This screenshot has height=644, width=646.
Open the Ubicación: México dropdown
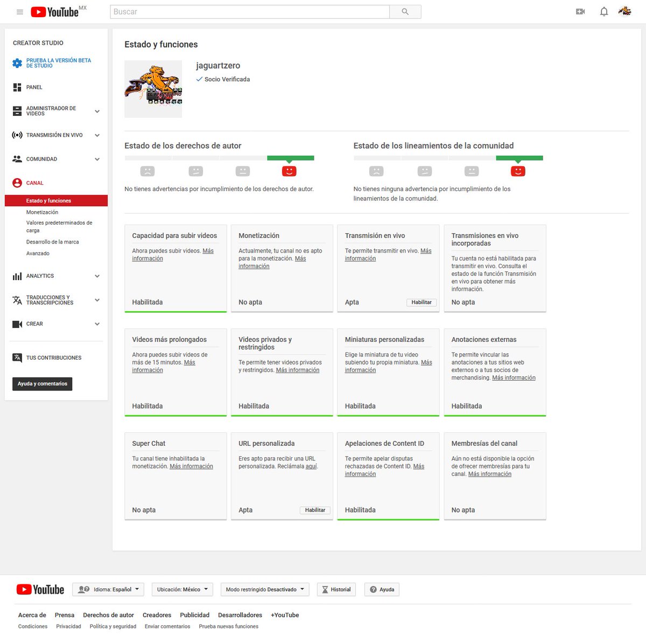coord(182,590)
